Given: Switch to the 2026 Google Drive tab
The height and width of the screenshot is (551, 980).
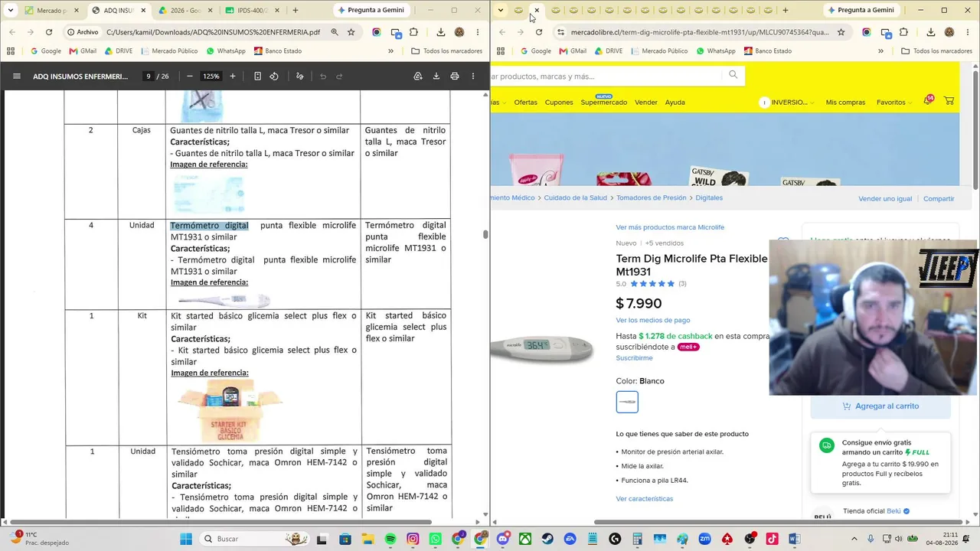Looking at the screenshot, I should point(185,10).
